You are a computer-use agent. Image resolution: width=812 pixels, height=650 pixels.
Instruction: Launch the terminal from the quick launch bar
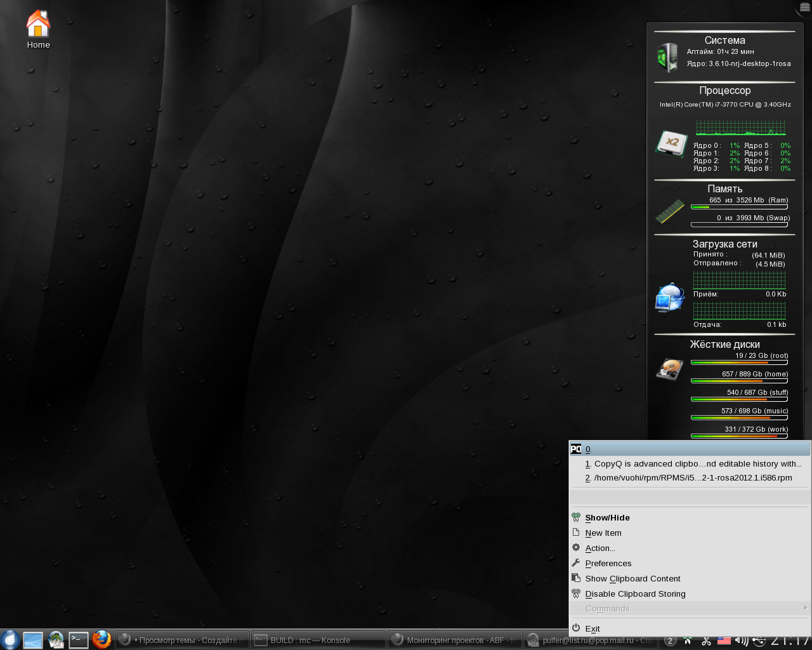coord(79,640)
